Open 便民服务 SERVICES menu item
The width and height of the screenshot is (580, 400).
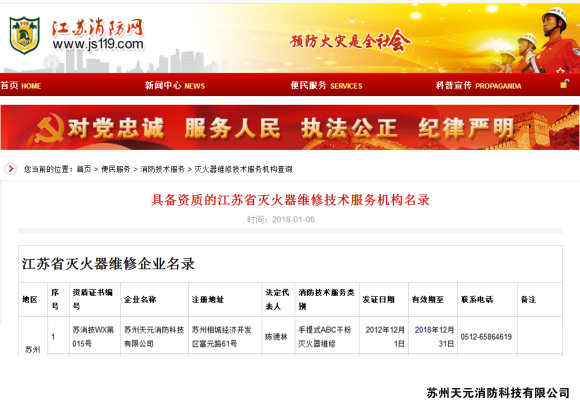tap(326, 86)
